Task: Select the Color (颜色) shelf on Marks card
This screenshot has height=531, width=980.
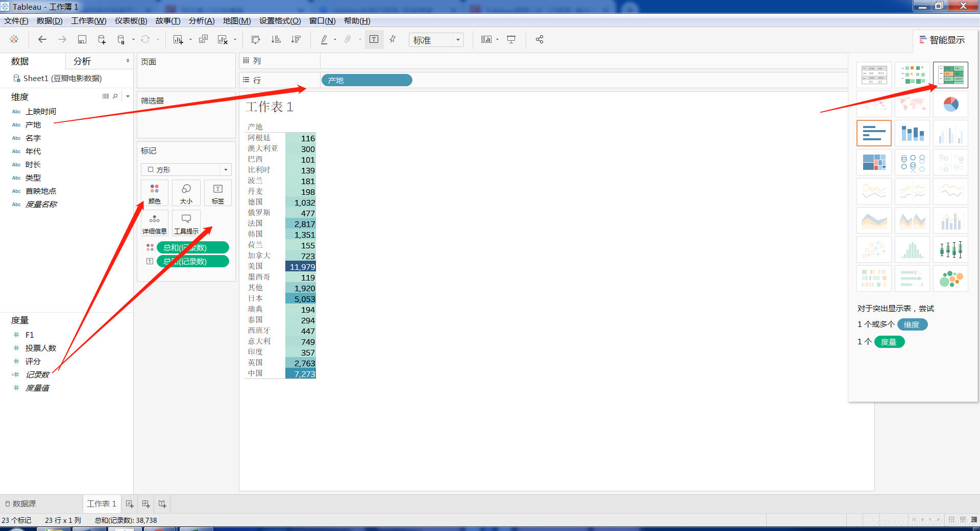Action: click(x=154, y=193)
